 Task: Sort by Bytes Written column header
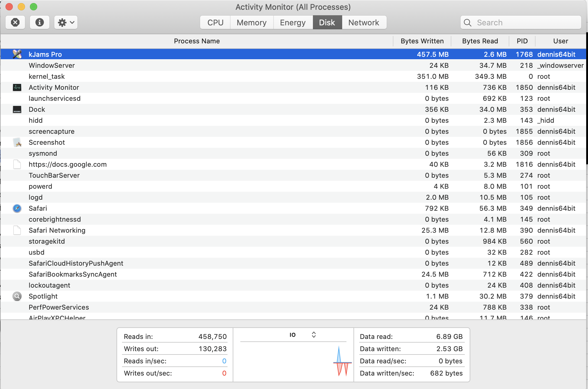(422, 41)
